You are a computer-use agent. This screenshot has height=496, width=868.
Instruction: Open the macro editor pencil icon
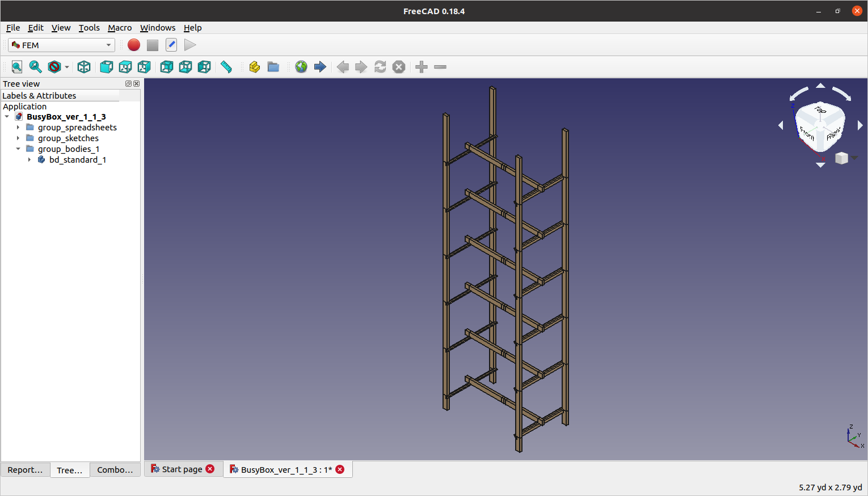click(x=171, y=45)
